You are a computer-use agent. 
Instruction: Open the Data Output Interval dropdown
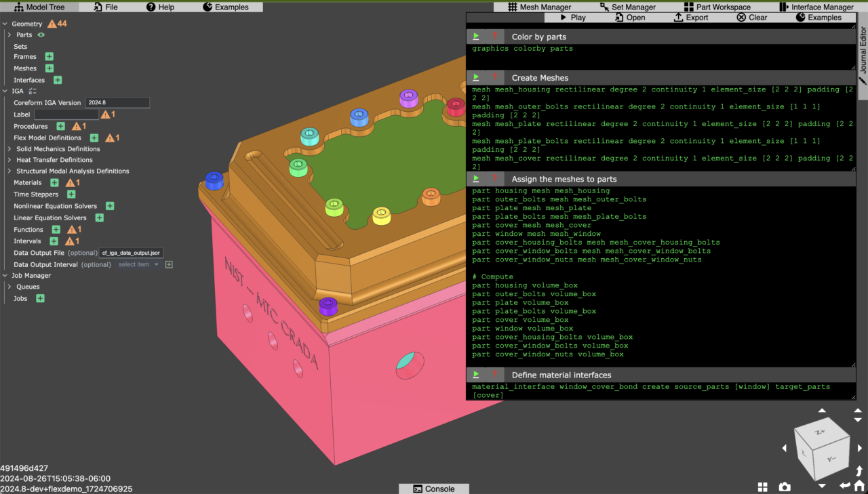[x=138, y=264]
